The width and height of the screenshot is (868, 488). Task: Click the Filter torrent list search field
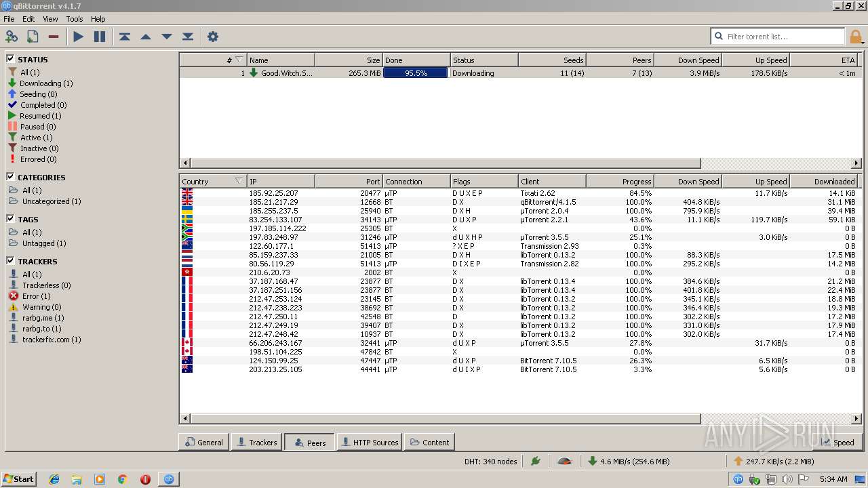pos(778,37)
